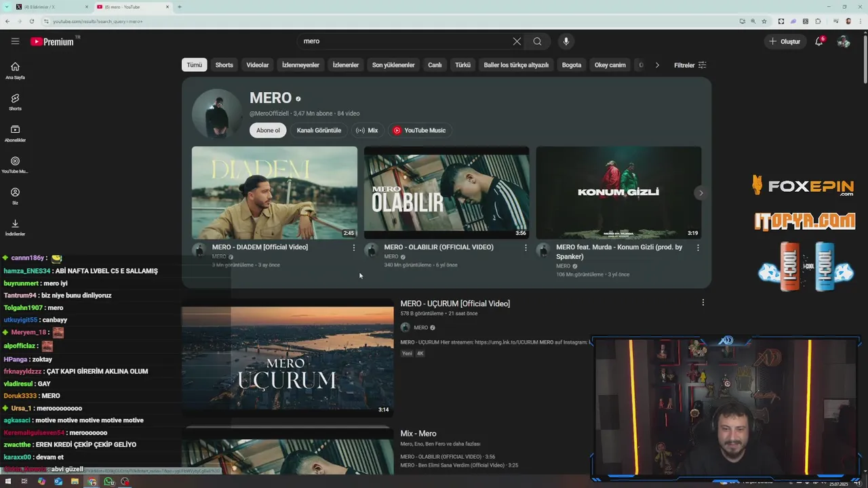868x488 pixels.
Task: Open MERO channel avatar picture
Action: pos(217,114)
